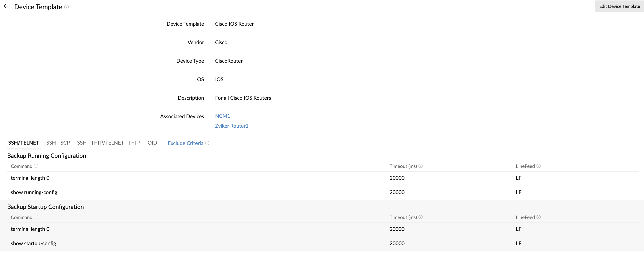Viewport: 644px width, 254px height.
Task: Click the back arrow icon
Action: coord(6,6)
